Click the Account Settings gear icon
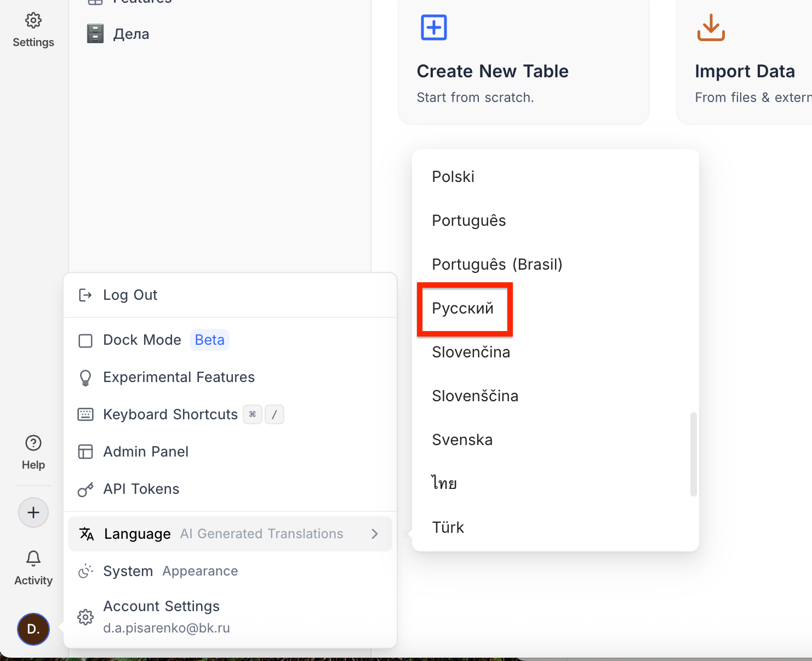This screenshot has width=812, height=661. click(85, 617)
